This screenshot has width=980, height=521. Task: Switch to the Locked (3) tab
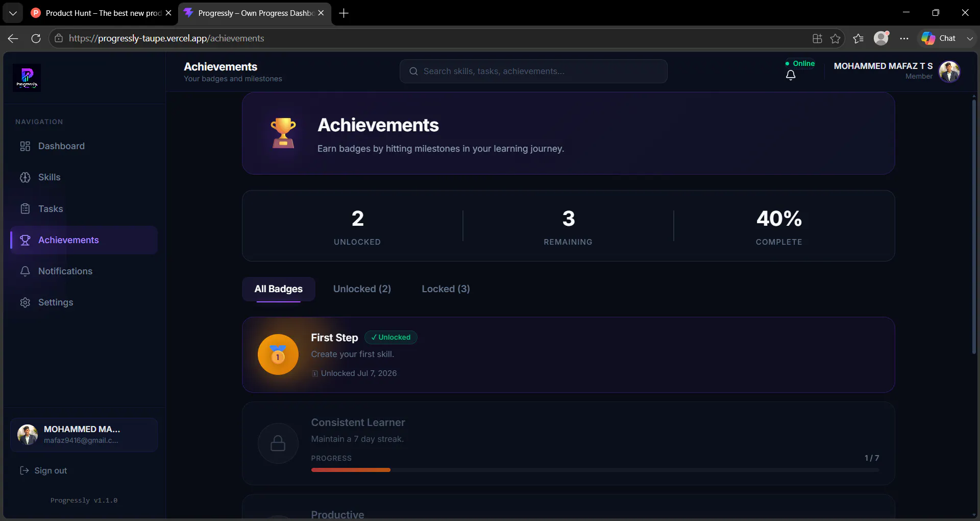(x=446, y=289)
